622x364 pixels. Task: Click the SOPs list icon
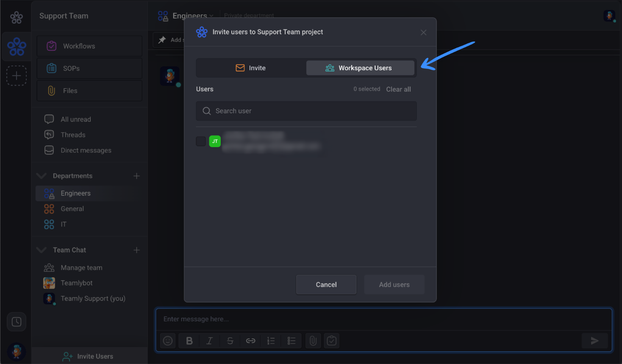pos(51,68)
